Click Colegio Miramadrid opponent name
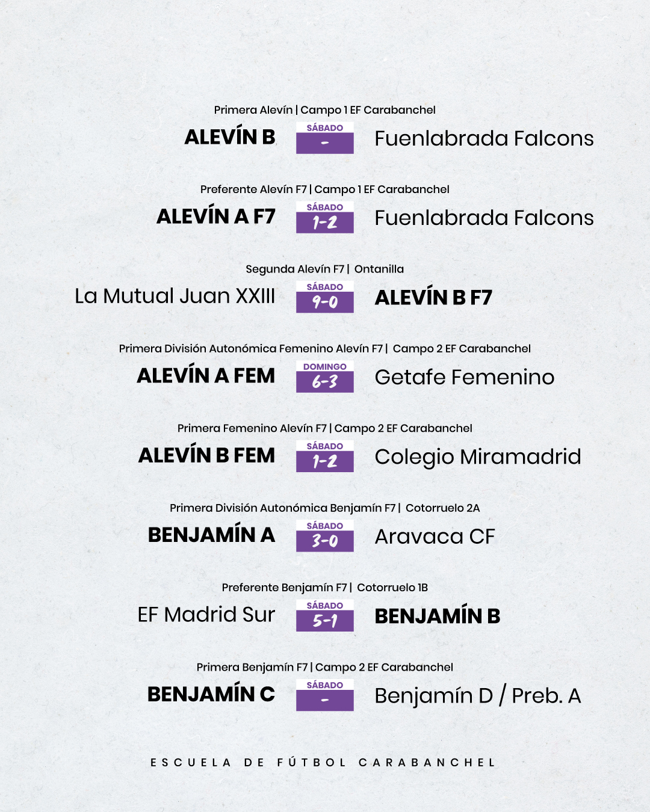The height and width of the screenshot is (812, 650). (x=478, y=457)
